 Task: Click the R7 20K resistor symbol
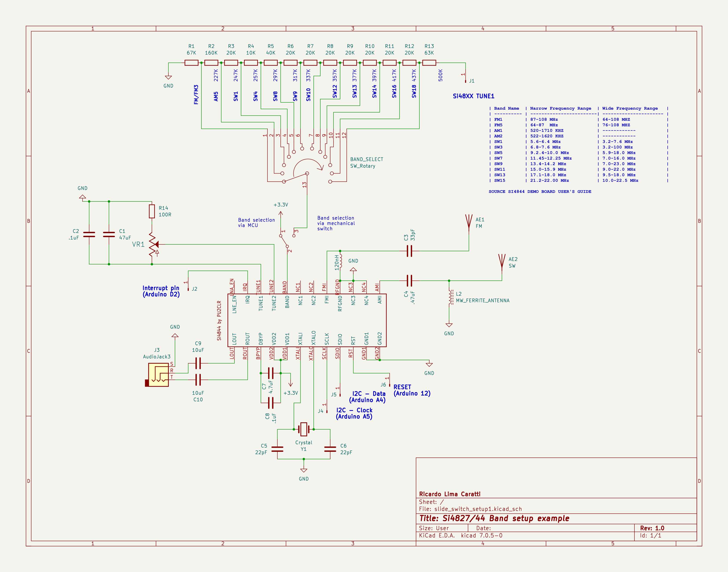310,63
